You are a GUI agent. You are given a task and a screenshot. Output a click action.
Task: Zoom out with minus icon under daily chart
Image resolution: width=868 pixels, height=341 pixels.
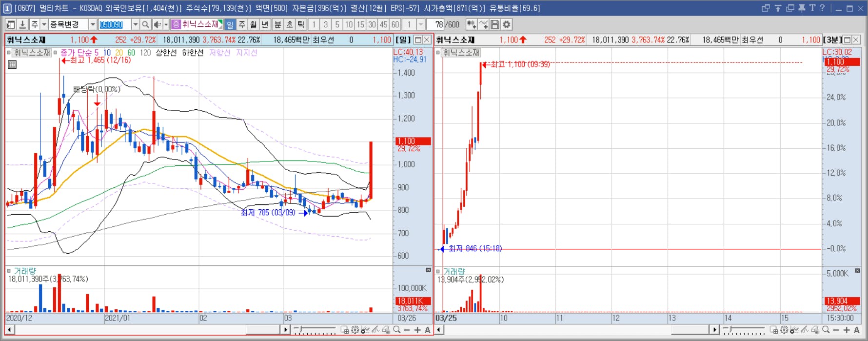point(407,330)
